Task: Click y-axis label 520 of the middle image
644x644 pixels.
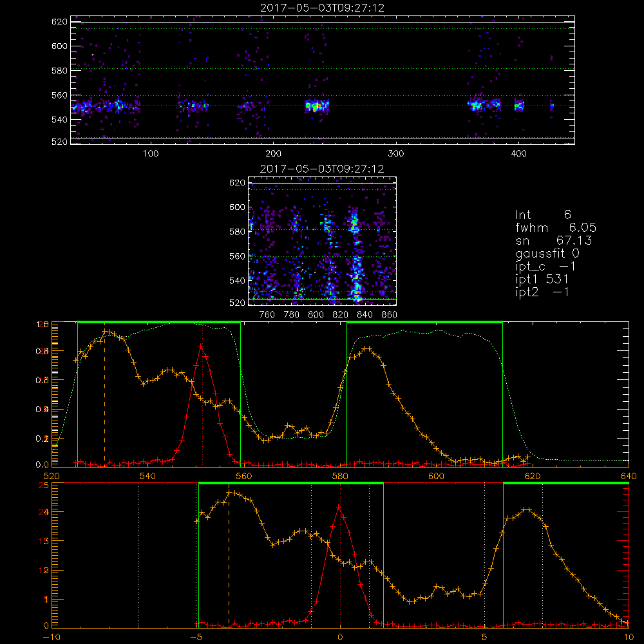Action: (237, 303)
